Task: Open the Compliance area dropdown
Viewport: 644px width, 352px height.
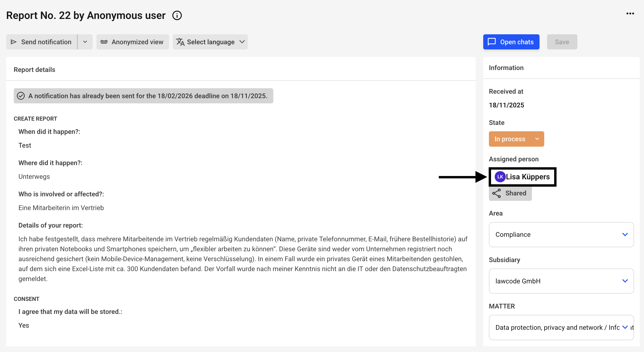Action: (x=561, y=235)
